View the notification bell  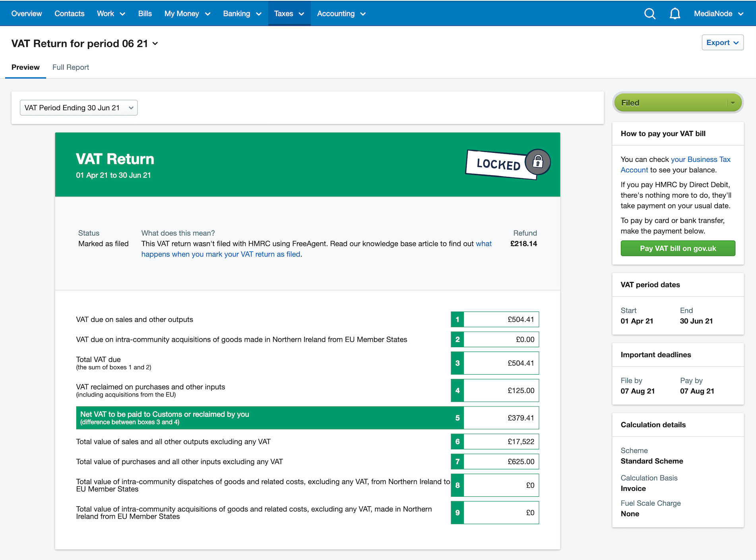point(675,13)
